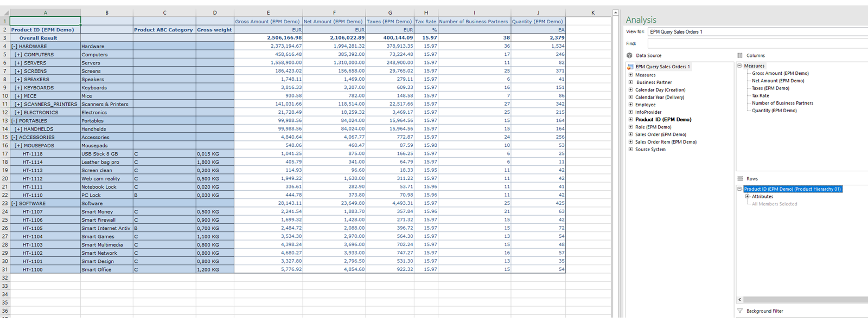Select Taxes (EPM Demo) in Columns
Screen dimensions: 868x323
770,88
